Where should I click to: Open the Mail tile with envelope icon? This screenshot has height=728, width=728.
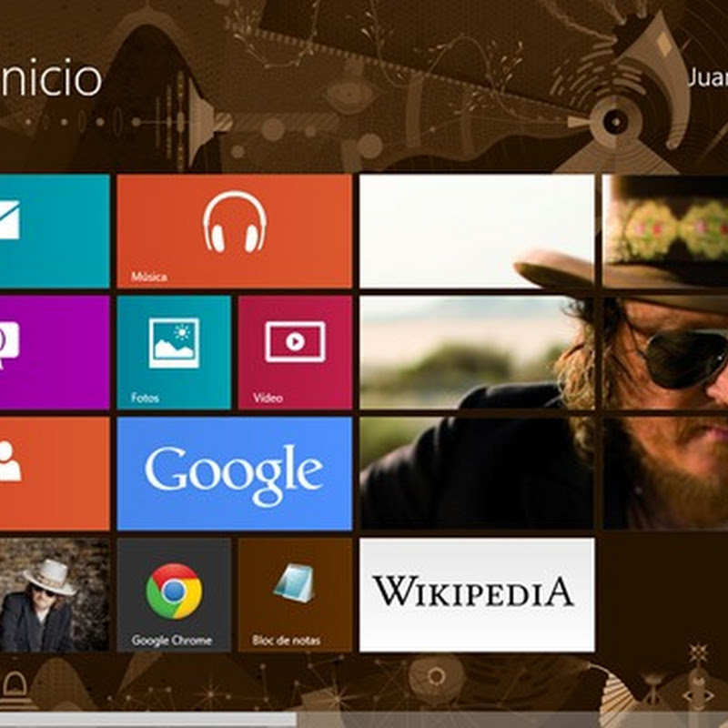pyautogui.click(x=55, y=231)
